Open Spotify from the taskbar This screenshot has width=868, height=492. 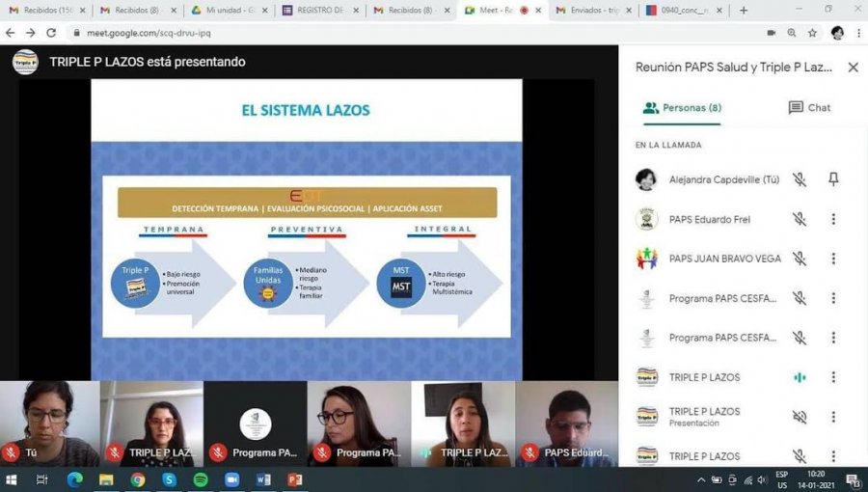(201, 479)
